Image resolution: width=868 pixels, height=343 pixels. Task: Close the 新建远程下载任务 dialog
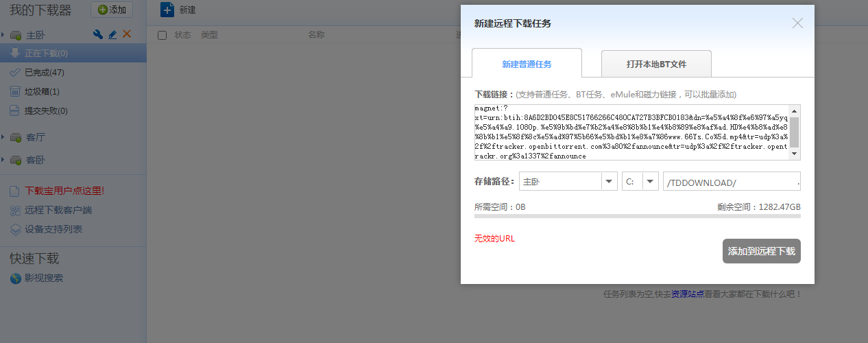(x=797, y=23)
